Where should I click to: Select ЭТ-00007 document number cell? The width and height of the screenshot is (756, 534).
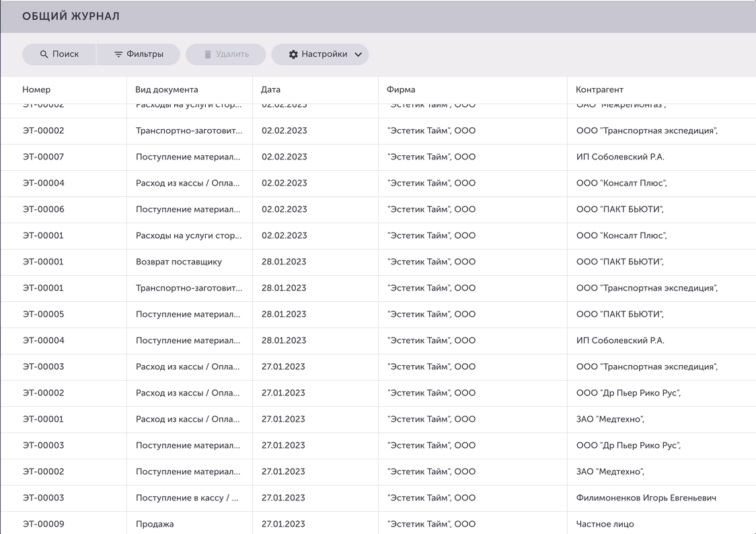coord(44,157)
